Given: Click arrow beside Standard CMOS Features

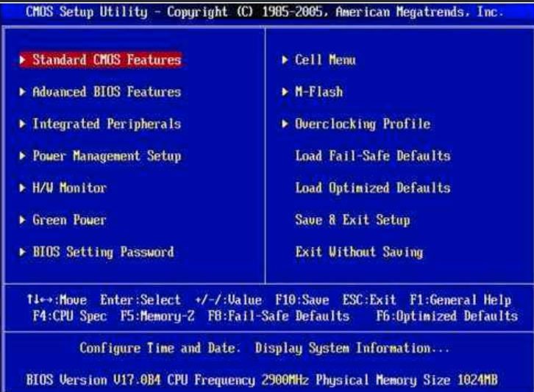Looking at the screenshot, I should 23,60.
